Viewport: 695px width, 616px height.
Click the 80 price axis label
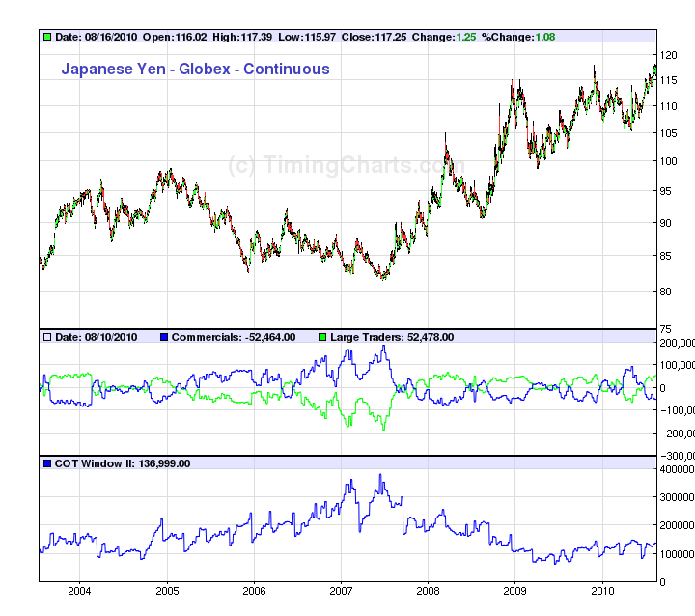(665, 292)
